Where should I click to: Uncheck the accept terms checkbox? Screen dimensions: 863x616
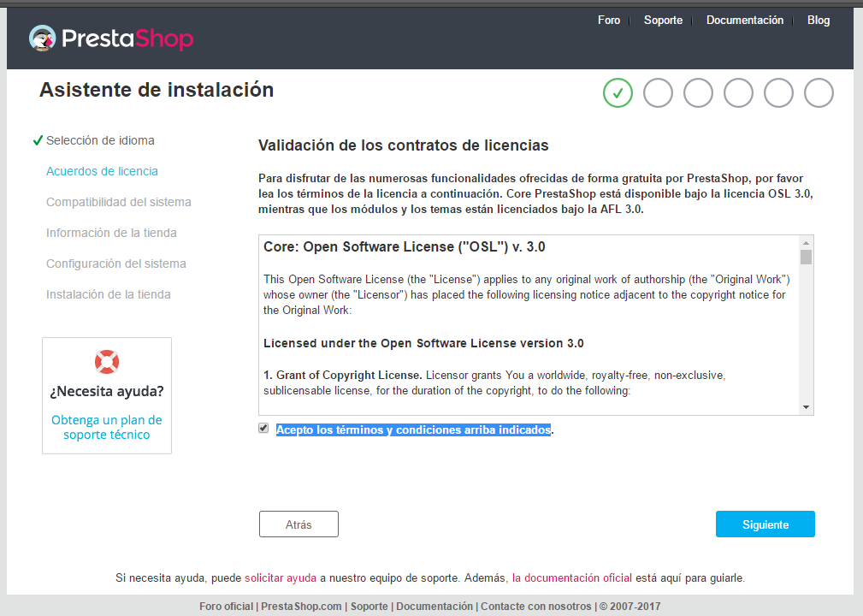pos(263,429)
